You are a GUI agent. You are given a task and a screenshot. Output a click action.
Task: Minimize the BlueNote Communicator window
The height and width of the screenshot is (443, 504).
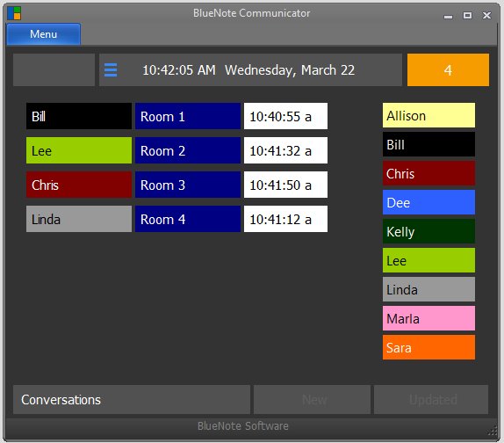coord(448,16)
